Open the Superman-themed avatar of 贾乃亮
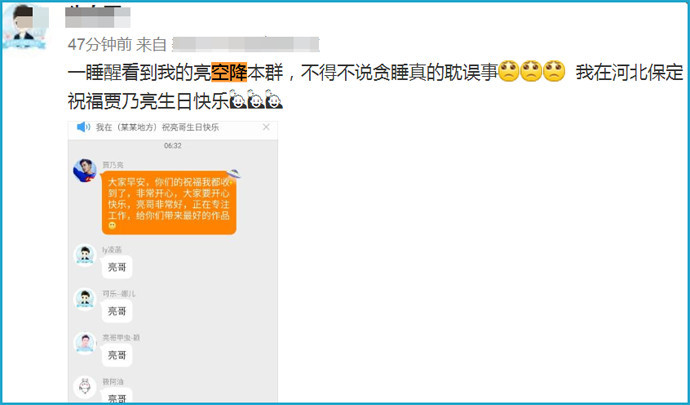The width and height of the screenshot is (690, 405). tap(85, 170)
